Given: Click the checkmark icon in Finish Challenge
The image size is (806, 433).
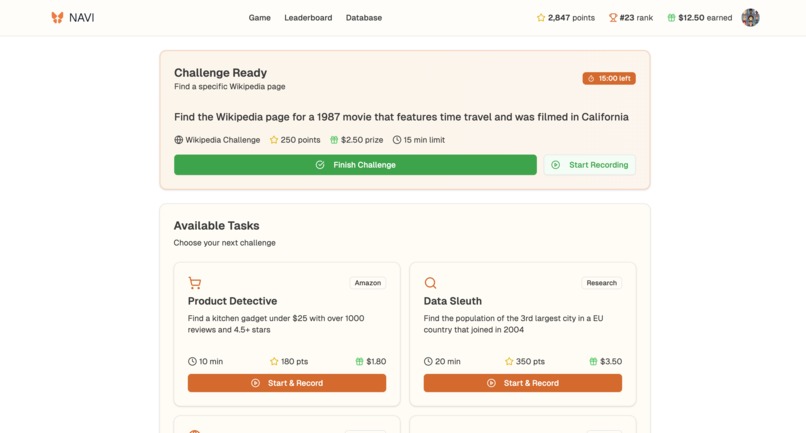Looking at the screenshot, I should pyautogui.click(x=320, y=165).
